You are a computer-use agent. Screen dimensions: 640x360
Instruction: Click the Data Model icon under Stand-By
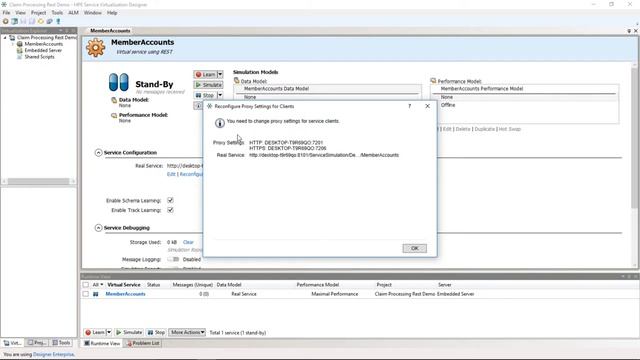click(114, 100)
